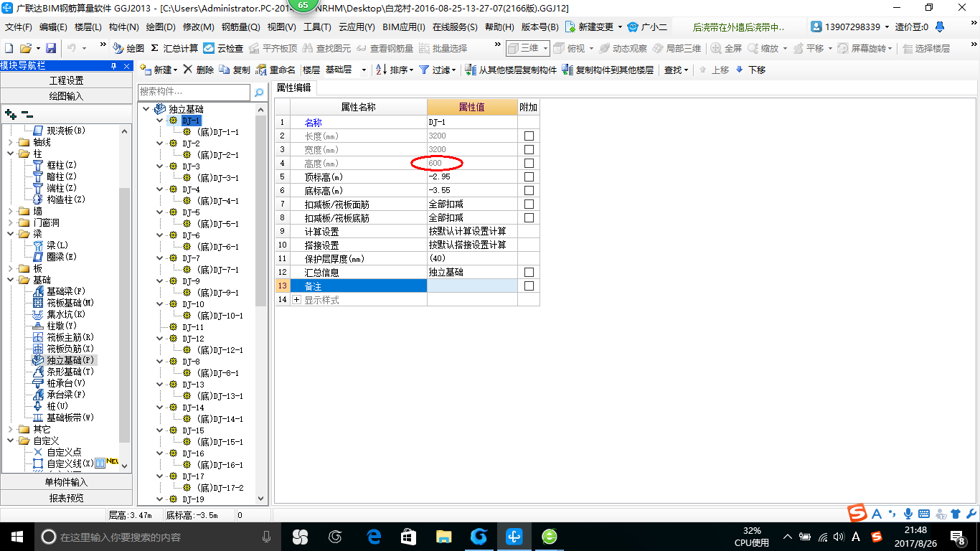The height and width of the screenshot is (551, 980).
Task: Toggle 附加 checkbox for 备注
Action: click(x=529, y=286)
